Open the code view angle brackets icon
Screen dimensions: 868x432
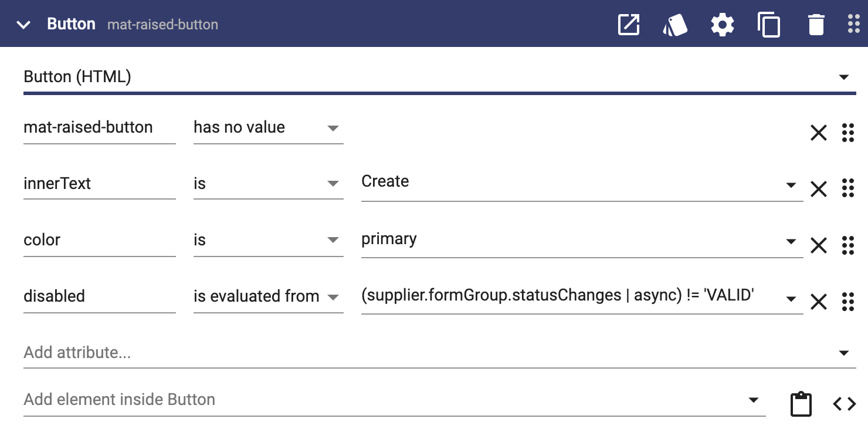[x=845, y=404]
